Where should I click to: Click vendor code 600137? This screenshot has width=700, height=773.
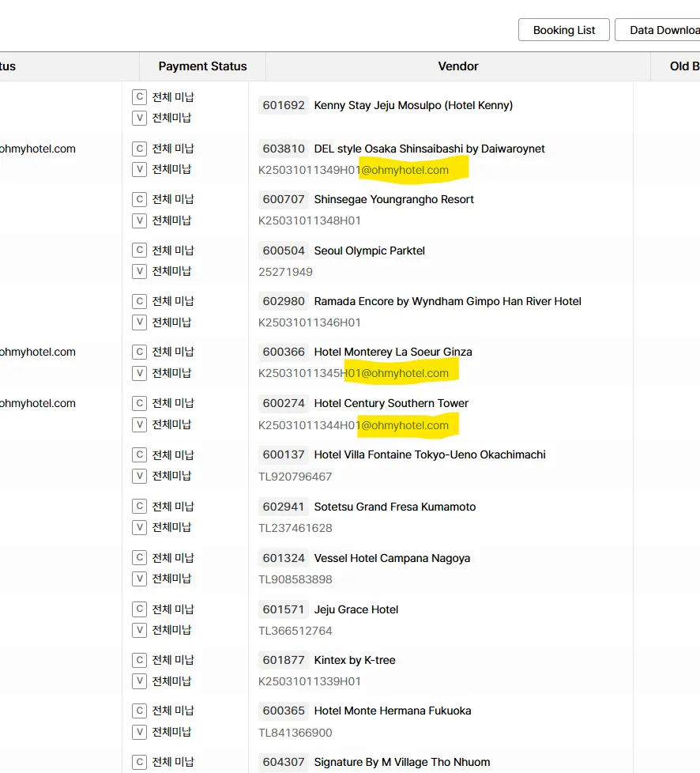coord(284,454)
